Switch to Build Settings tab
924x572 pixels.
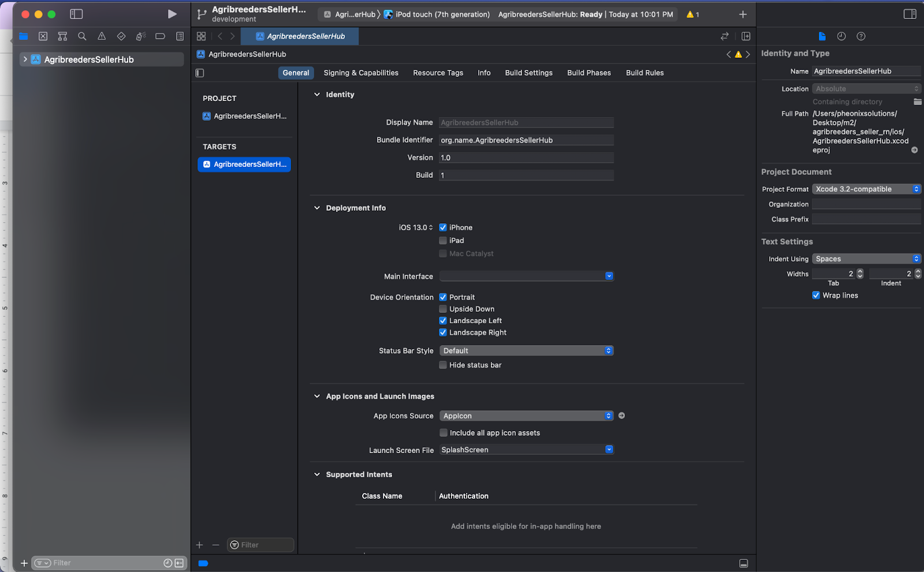pyautogui.click(x=528, y=73)
